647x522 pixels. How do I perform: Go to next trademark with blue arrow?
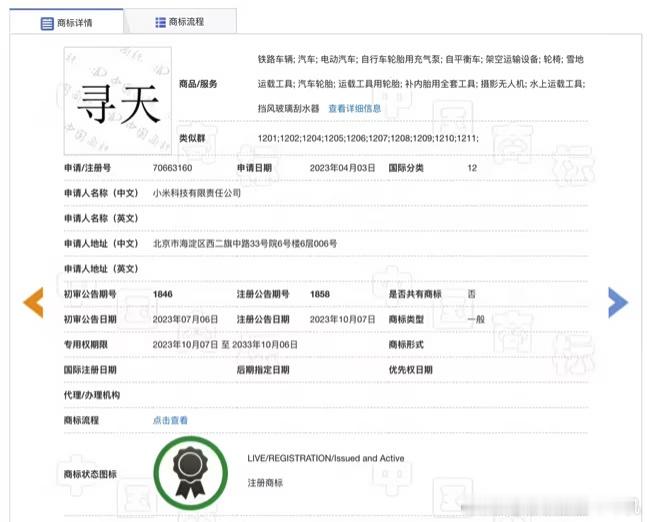point(618,302)
